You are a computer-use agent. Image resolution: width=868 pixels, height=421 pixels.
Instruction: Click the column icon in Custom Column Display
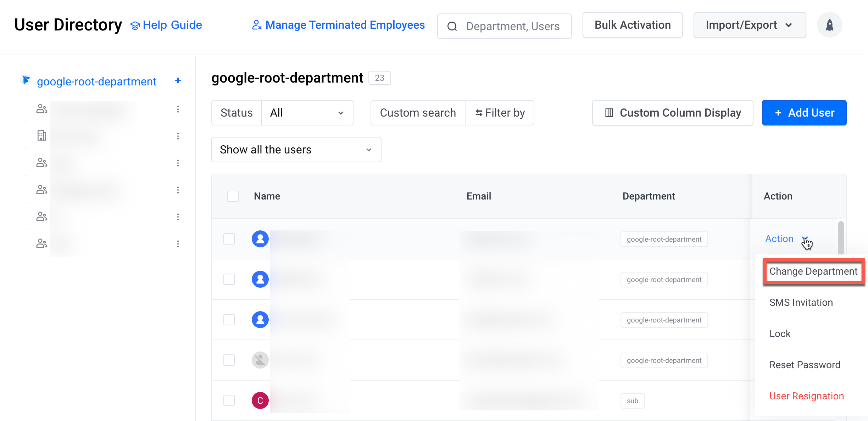click(x=609, y=113)
